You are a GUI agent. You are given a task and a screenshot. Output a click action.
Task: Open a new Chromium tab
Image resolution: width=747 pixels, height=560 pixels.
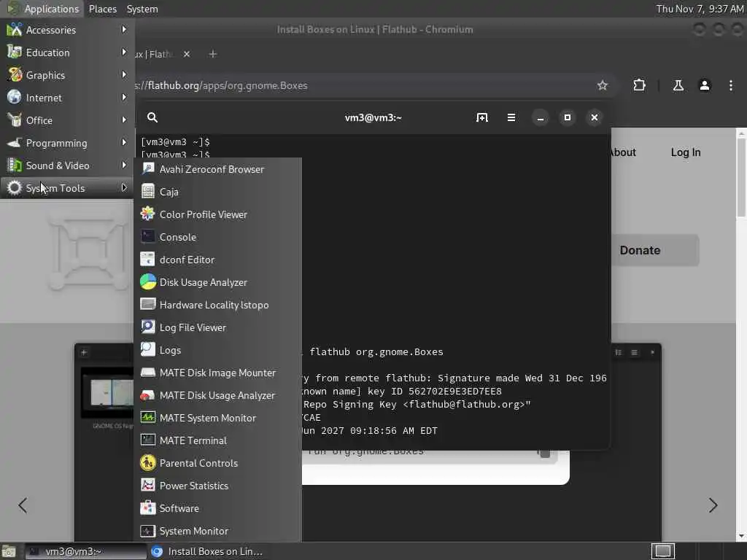[x=213, y=54]
